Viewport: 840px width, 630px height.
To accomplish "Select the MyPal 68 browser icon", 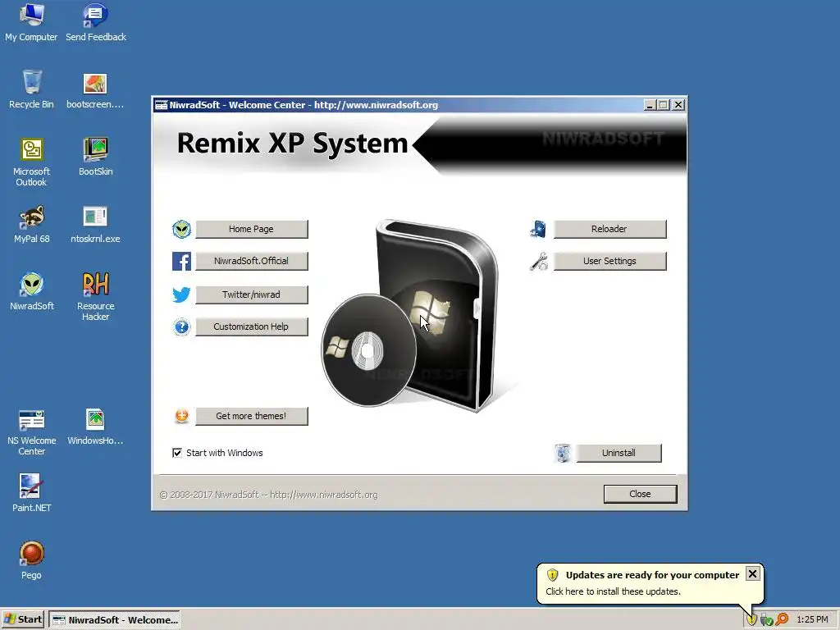I will pos(31,224).
